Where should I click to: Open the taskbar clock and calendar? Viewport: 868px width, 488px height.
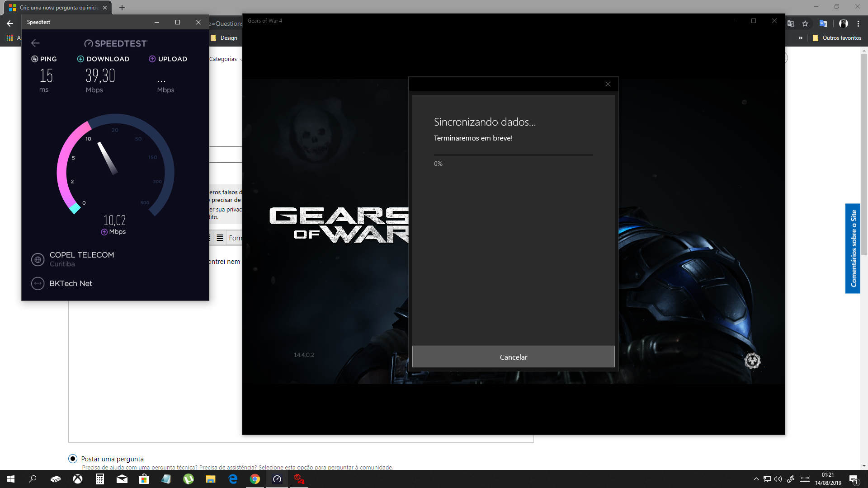pos(828,479)
